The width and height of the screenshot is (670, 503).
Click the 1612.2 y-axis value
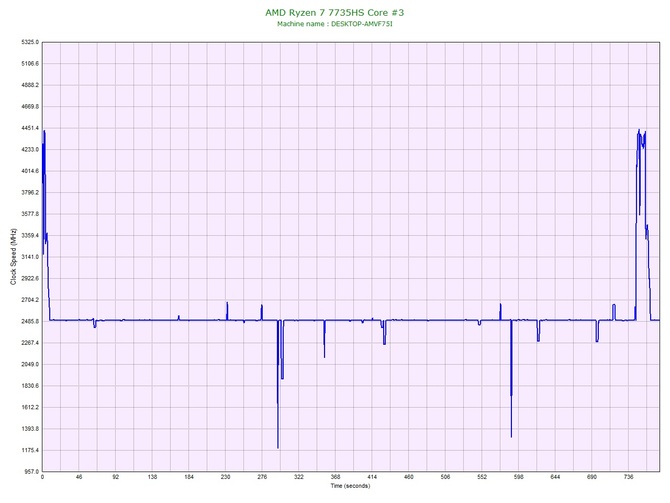coord(30,407)
